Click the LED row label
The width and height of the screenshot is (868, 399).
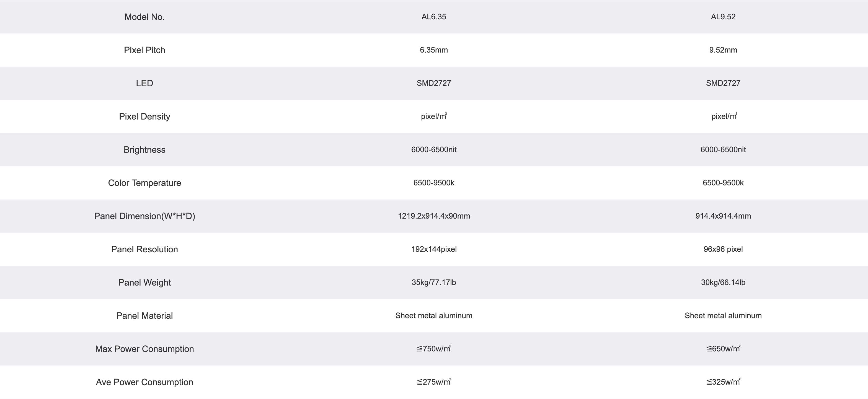coord(144,83)
